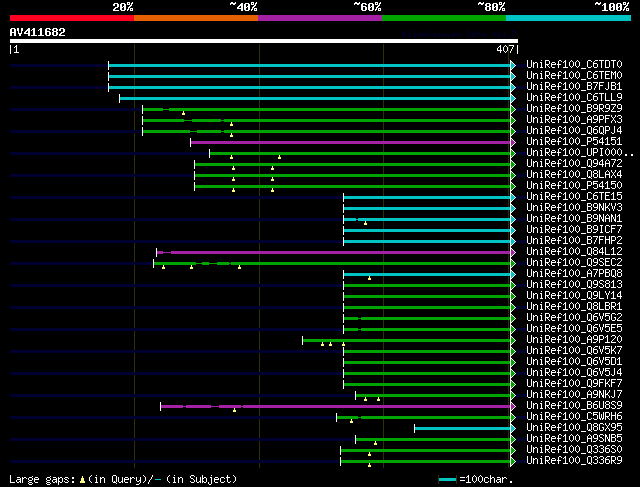The width and height of the screenshot is (640, 487).
Task: Open hit UniRef100_B9R9Z9
Action: (574, 109)
